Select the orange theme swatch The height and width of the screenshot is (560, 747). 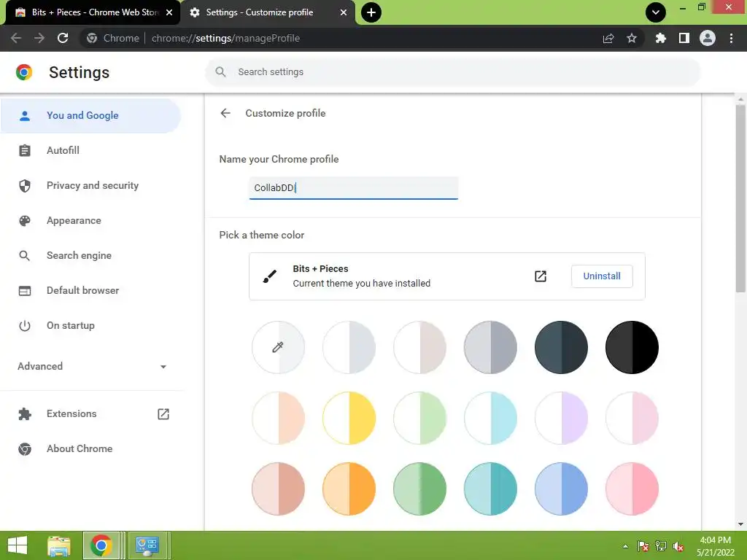coord(349,489)
